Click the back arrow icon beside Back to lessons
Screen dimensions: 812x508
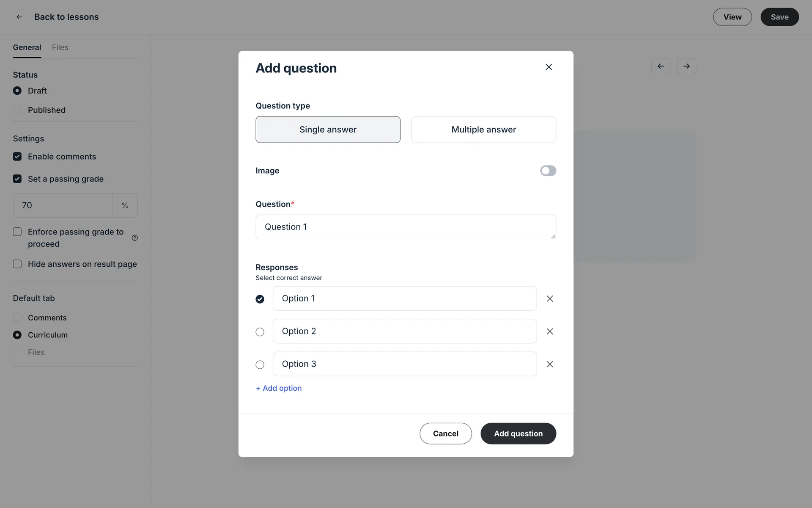click(19, 17)
